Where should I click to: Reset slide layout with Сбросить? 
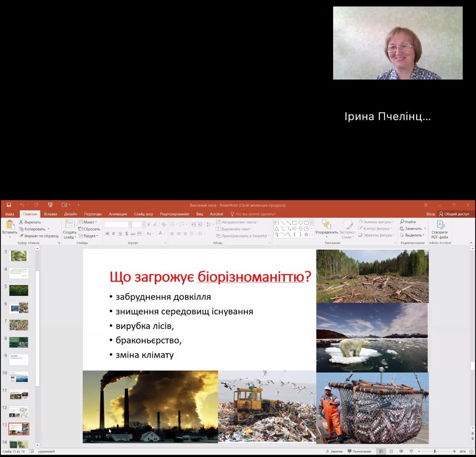(x=89, y=229)
